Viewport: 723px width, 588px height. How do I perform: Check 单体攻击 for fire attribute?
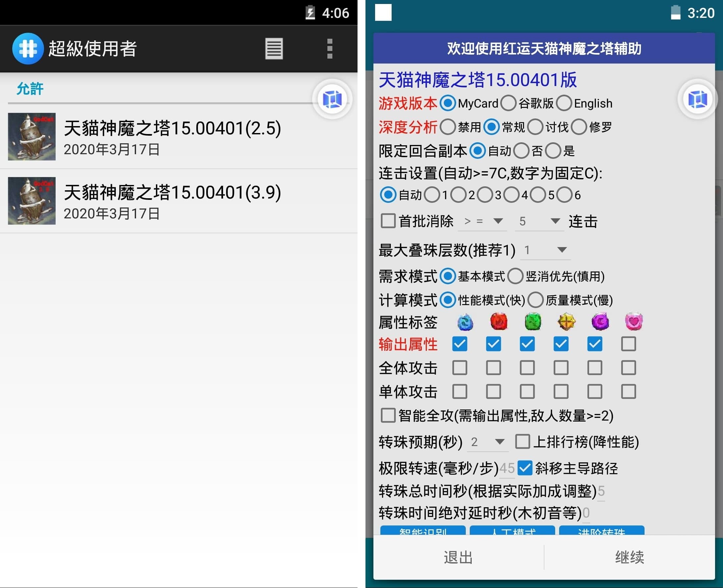[x=493, y=391]
